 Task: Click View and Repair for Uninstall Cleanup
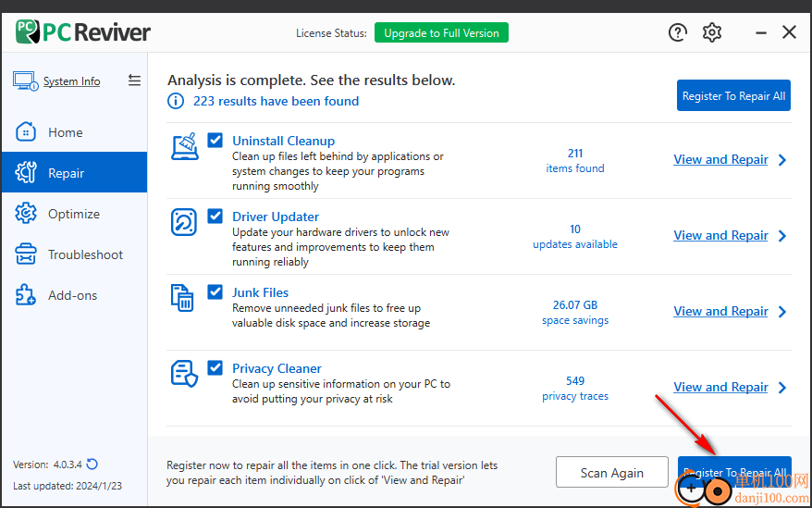[720, 160]
